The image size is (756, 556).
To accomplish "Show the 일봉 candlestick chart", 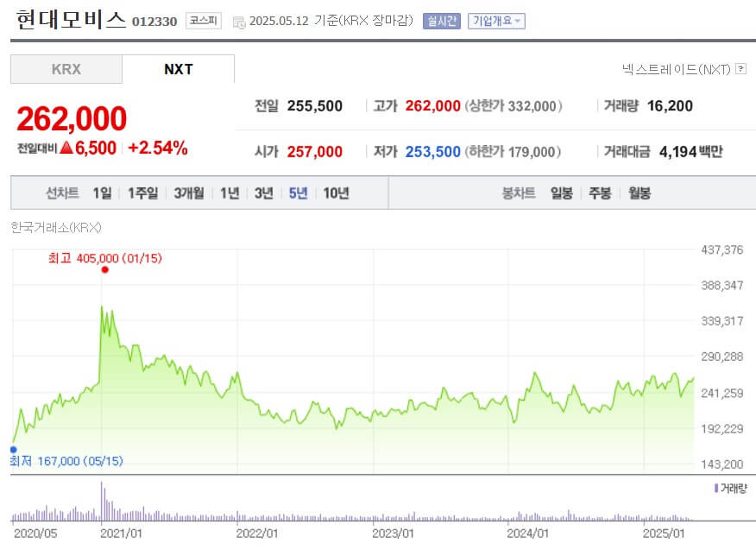I will click(x=562, y=193).
